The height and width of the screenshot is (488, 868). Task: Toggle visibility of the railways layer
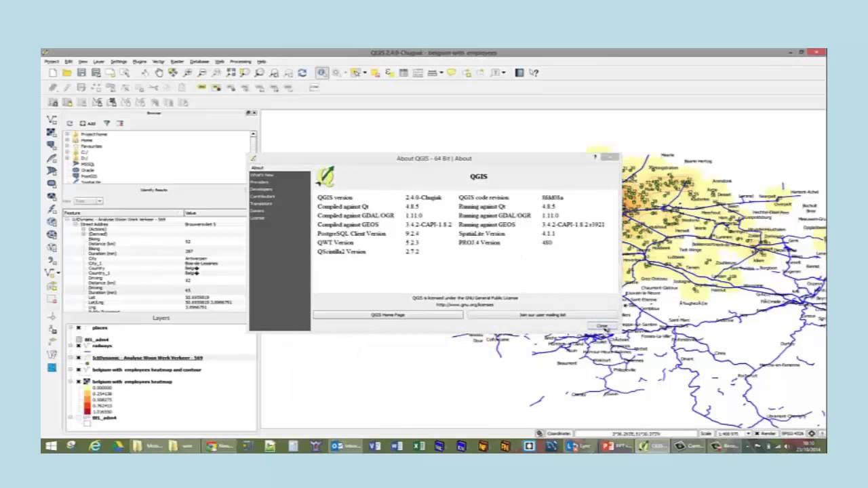[79, 346]
